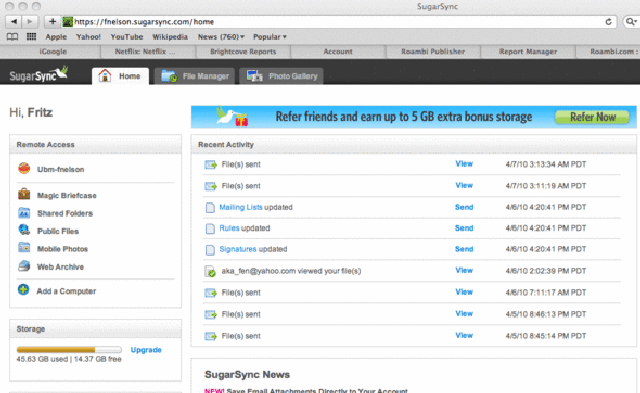Click the SugarSync hummingbird logo

[39, 75]
